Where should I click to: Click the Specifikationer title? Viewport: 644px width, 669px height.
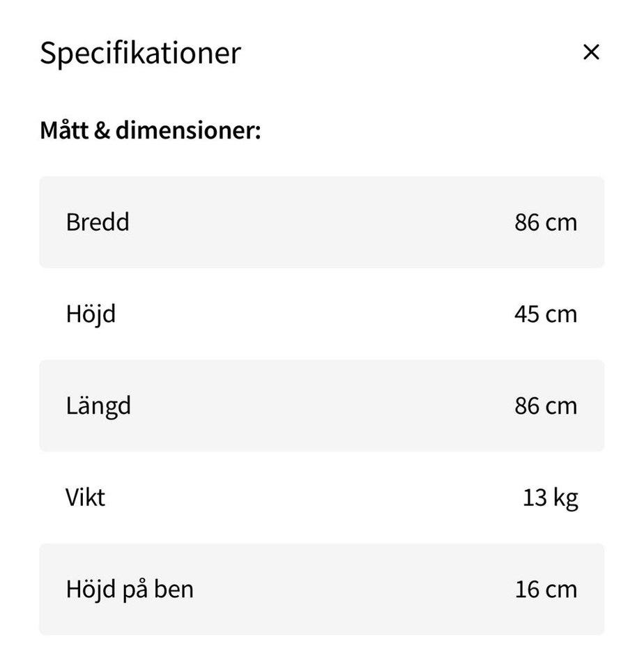[140, 53]
